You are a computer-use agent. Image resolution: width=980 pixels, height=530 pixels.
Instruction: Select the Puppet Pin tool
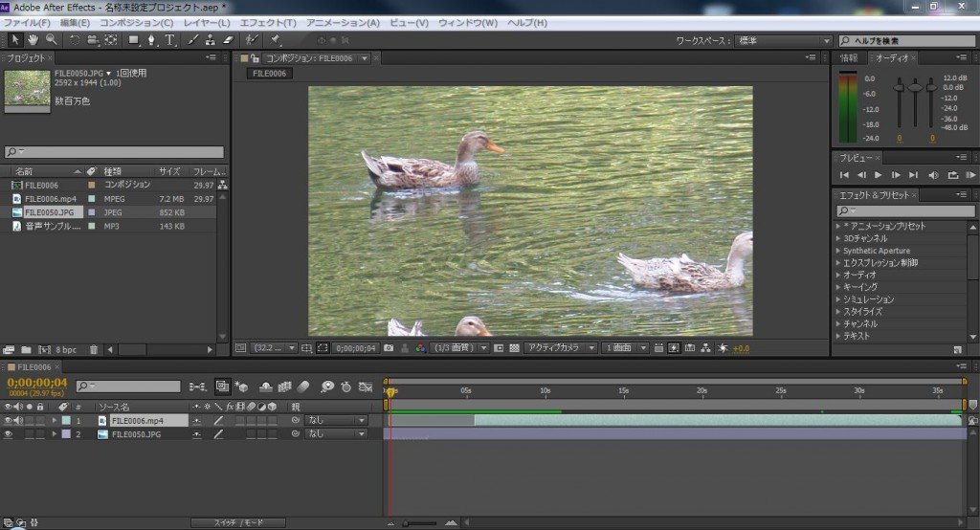(x=275, y=40)
